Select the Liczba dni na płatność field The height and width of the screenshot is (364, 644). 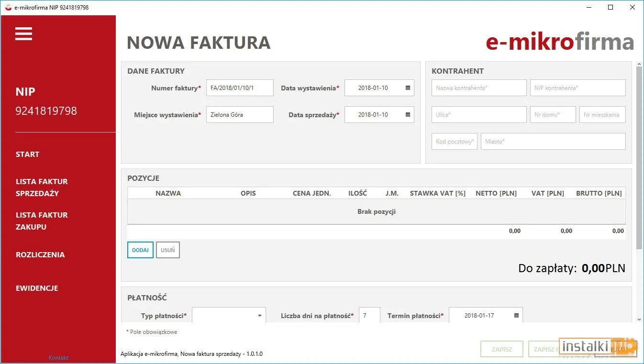pos(369,315)
